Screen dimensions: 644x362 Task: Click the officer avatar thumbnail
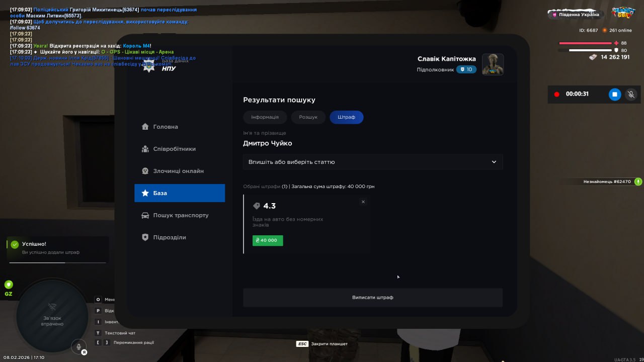tap(493, 64)
